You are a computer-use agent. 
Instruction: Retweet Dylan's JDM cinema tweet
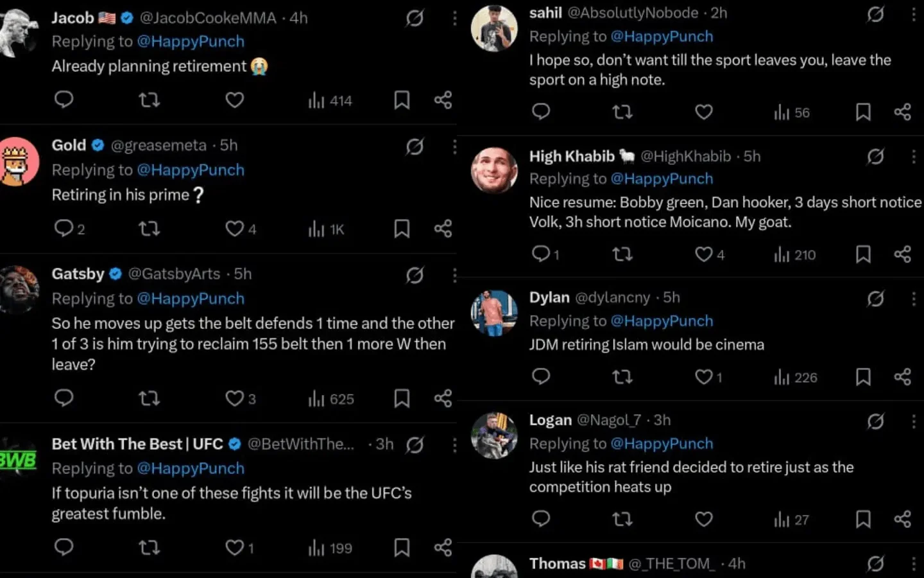[x=622, y=376]
